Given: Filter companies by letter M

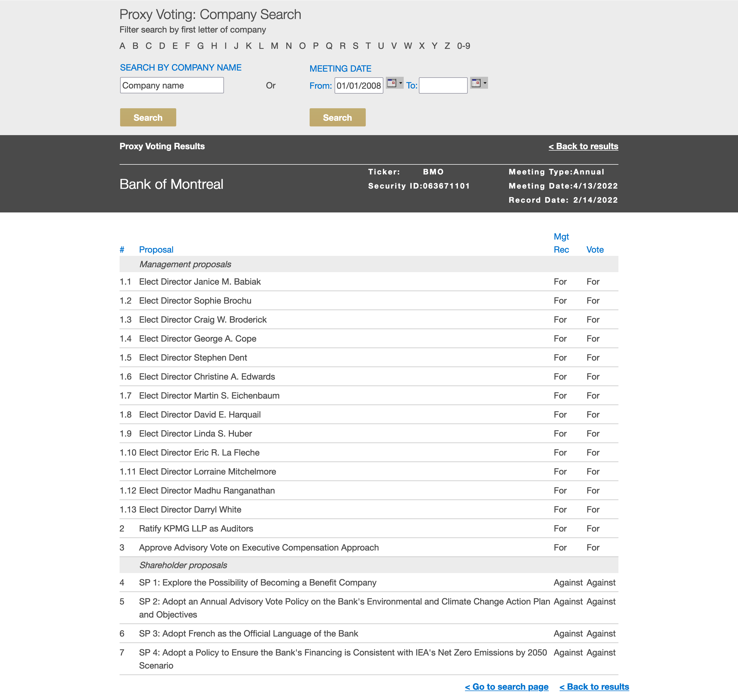Looking at the screenshot, I should click(x=274, y=46).
